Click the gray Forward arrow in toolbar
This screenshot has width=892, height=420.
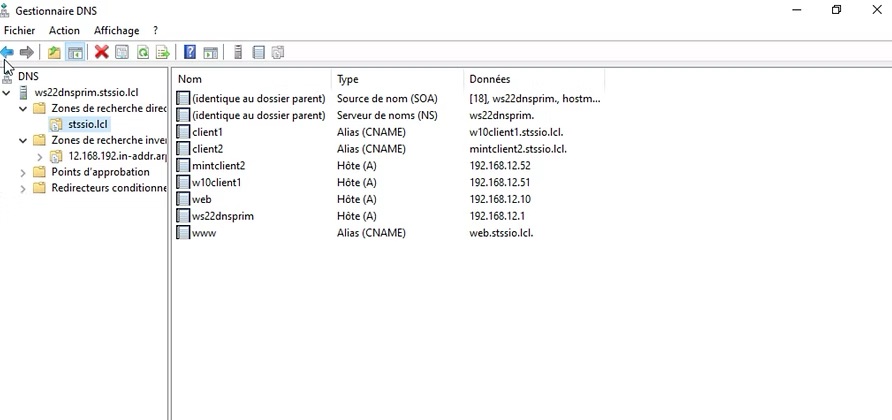(26, 52)
